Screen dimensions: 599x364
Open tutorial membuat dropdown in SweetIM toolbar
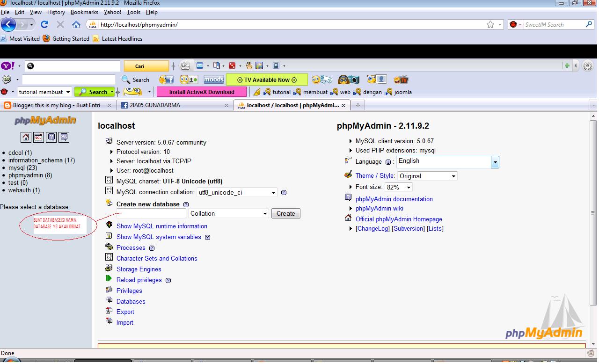68,92
